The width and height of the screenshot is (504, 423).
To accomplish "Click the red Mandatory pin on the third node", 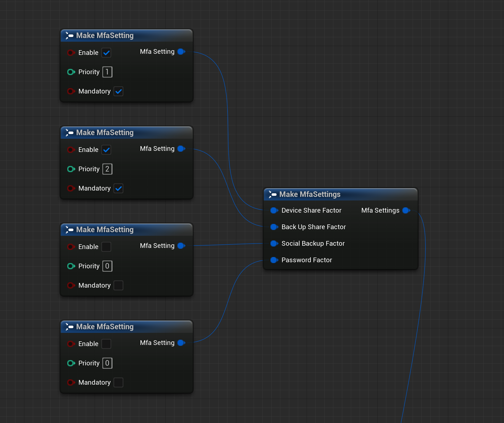I will point(71,285).
